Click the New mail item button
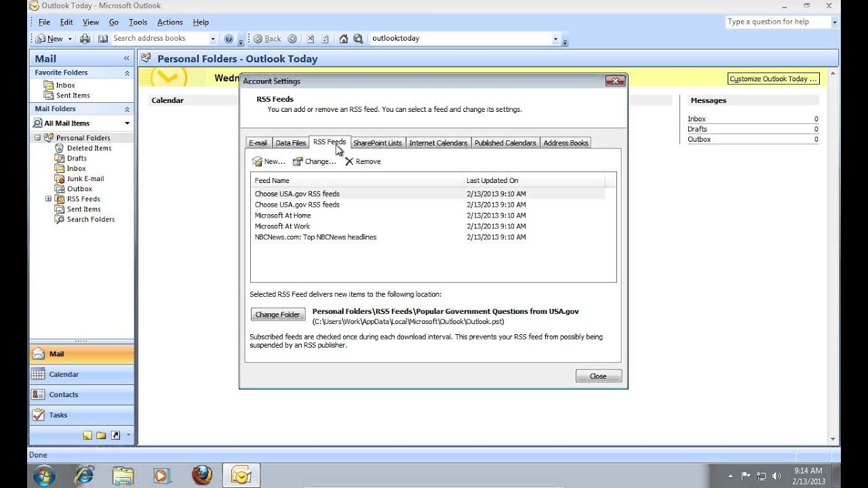868x488 pixels. 50,39
